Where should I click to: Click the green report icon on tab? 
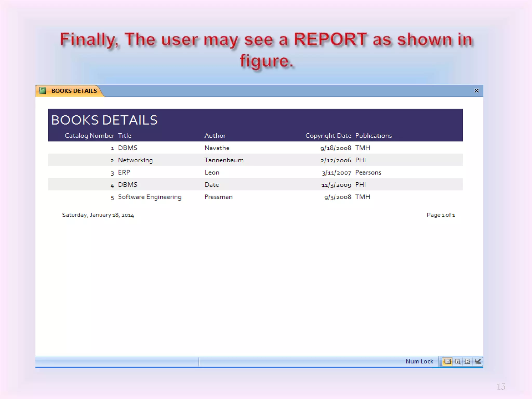[42, 91]
